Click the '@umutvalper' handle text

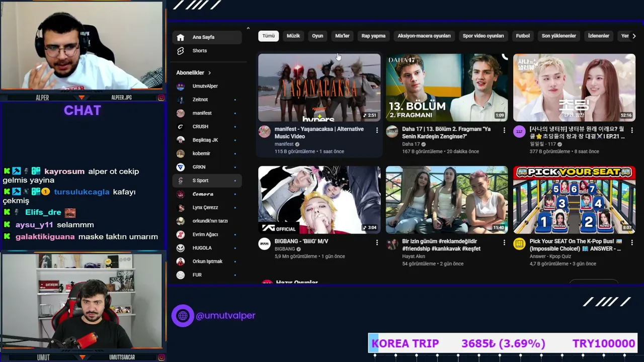[225, 316]
